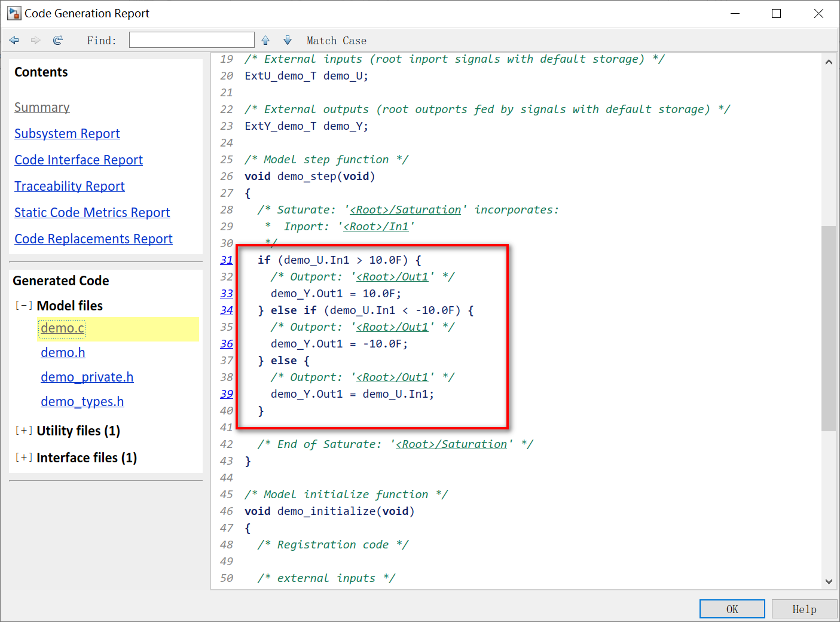Click line number 34 link
Viewport: 840px width, 622px height.
point(227,310)
